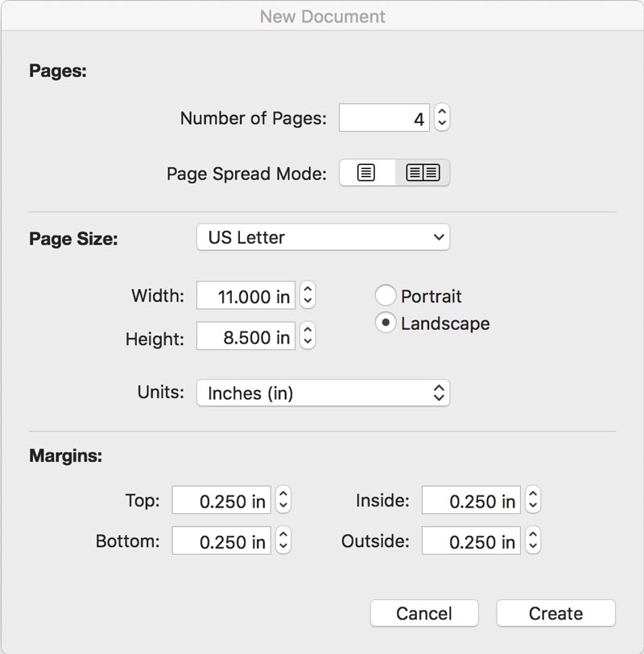Click the Width stepper arrows
Image resolution: width=644 pixels, height=654 pixels.
308,295
